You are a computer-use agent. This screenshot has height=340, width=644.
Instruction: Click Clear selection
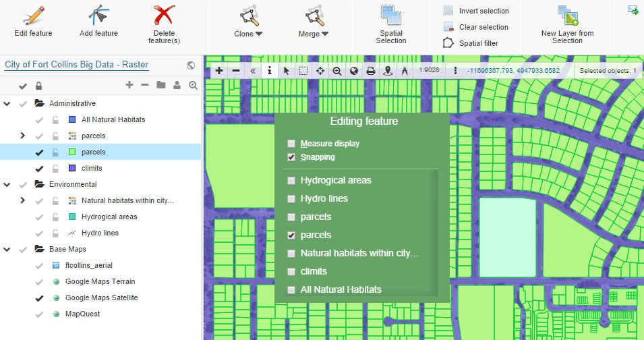click(x=476, y=27)
